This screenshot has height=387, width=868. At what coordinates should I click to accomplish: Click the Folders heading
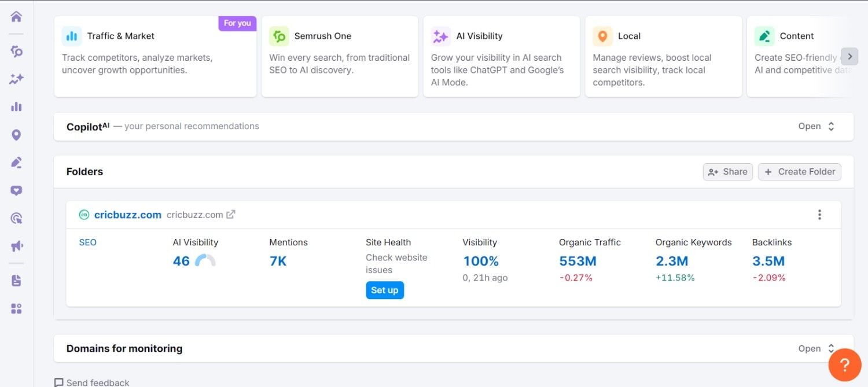pos(84,171)
